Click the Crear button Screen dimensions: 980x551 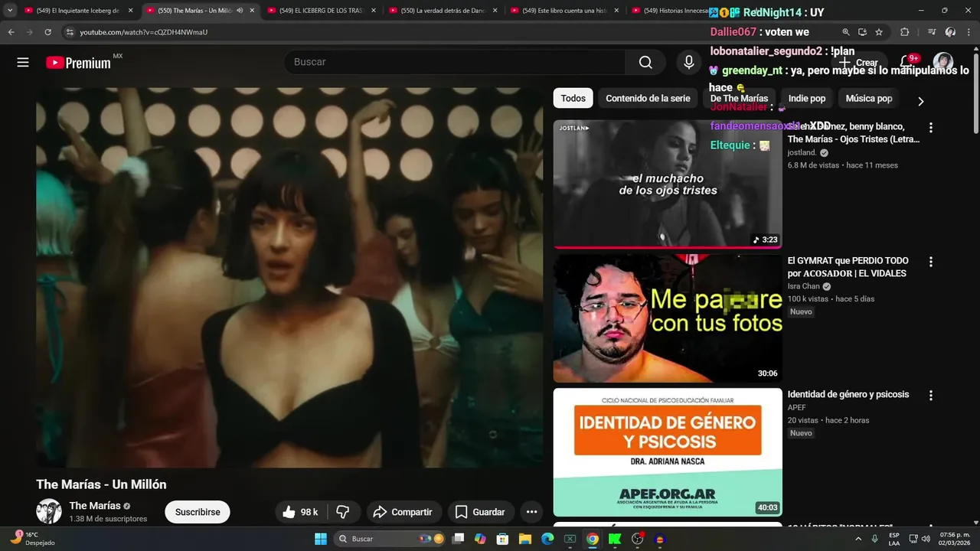click(x=858, y=62)
